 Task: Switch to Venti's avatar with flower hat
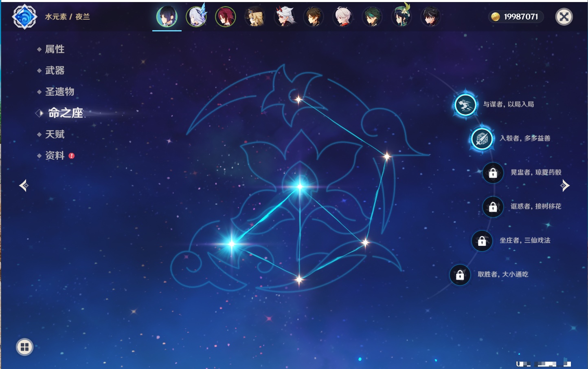point(402,17)
